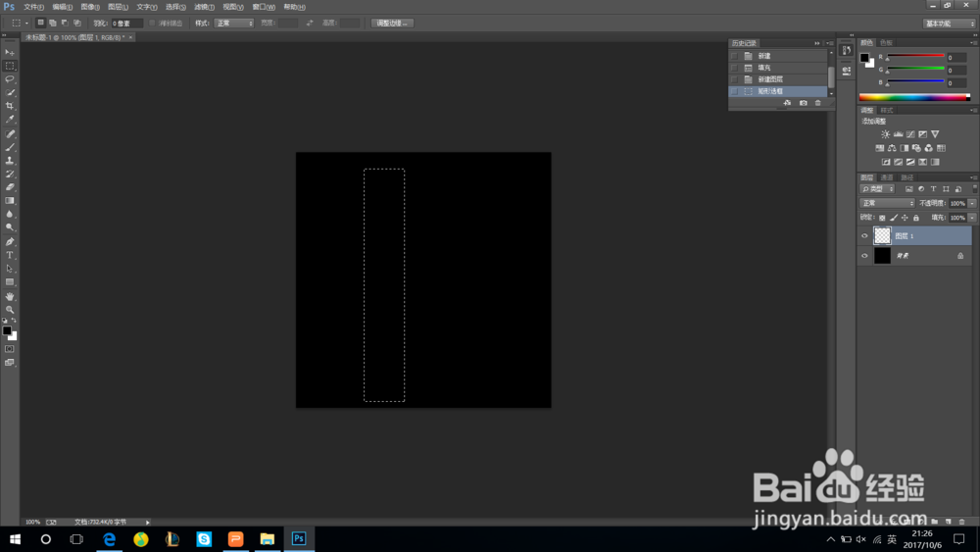The width and height of the screenshot is (980, 552).
Task: Select the Pen tool
Action: [10, 242]
